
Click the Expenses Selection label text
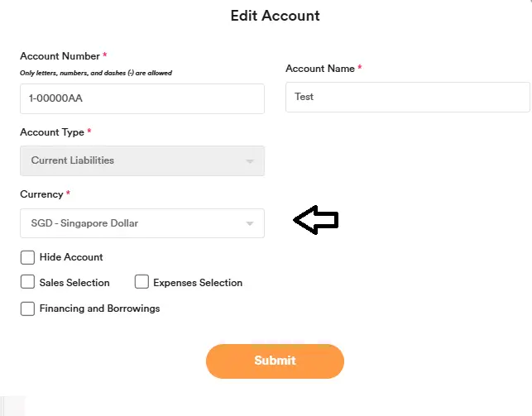tap(198, 283)
